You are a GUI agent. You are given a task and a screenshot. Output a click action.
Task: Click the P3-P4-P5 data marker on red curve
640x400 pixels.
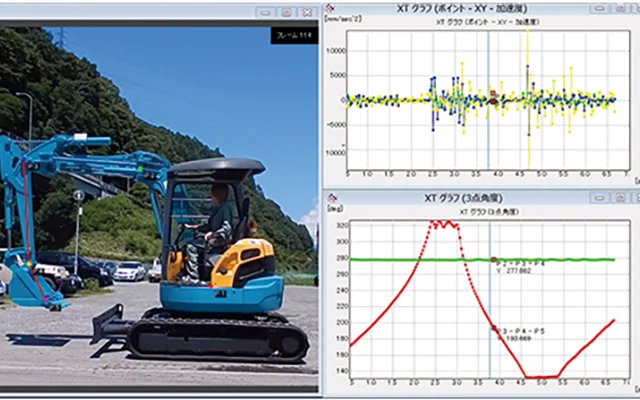493,327
